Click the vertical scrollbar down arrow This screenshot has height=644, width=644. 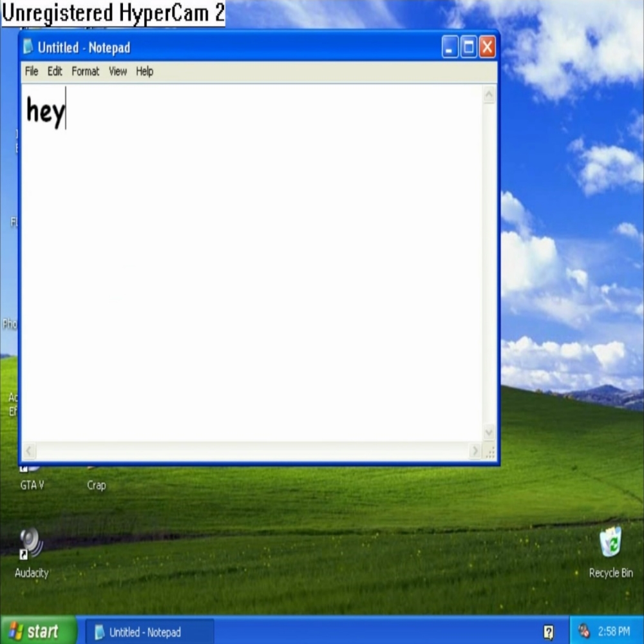489,432
